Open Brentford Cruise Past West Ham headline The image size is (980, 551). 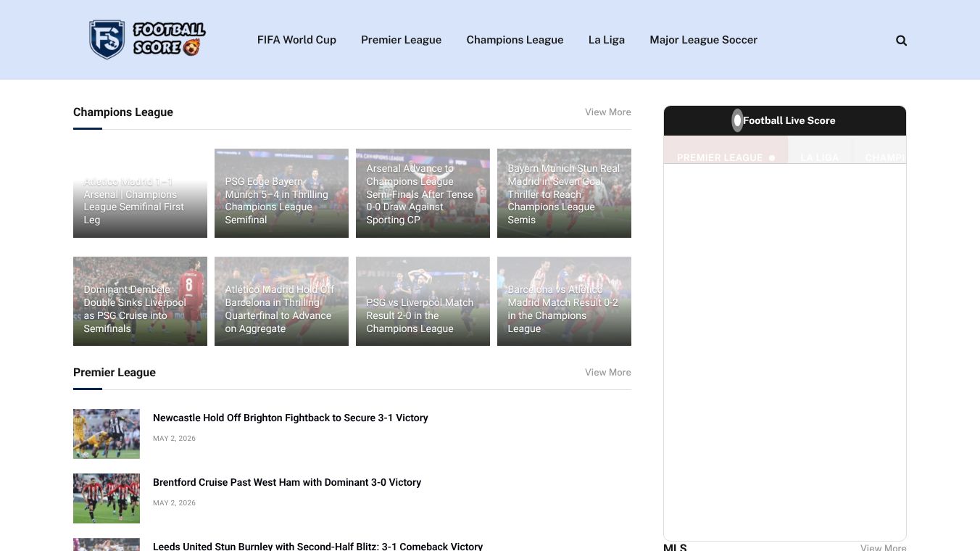tap(286, 482)
